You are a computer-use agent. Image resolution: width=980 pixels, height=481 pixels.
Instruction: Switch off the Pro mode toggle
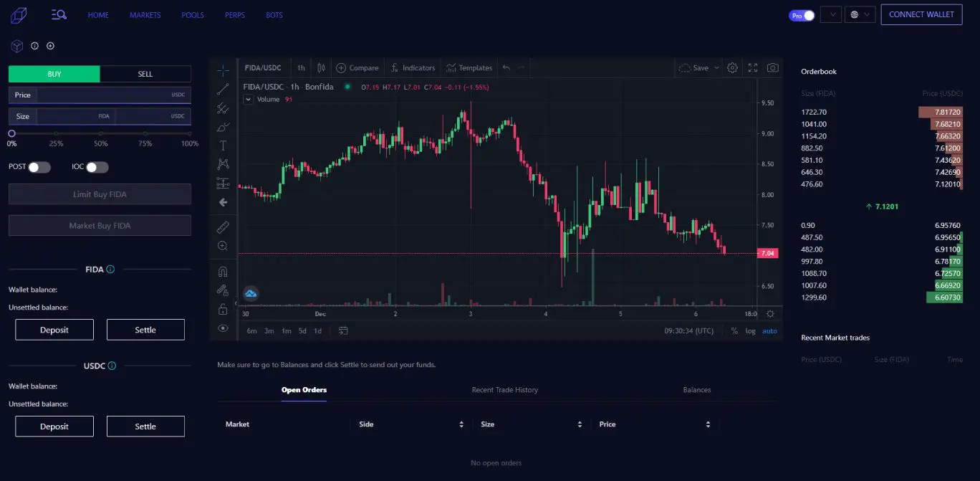point(802,15)
